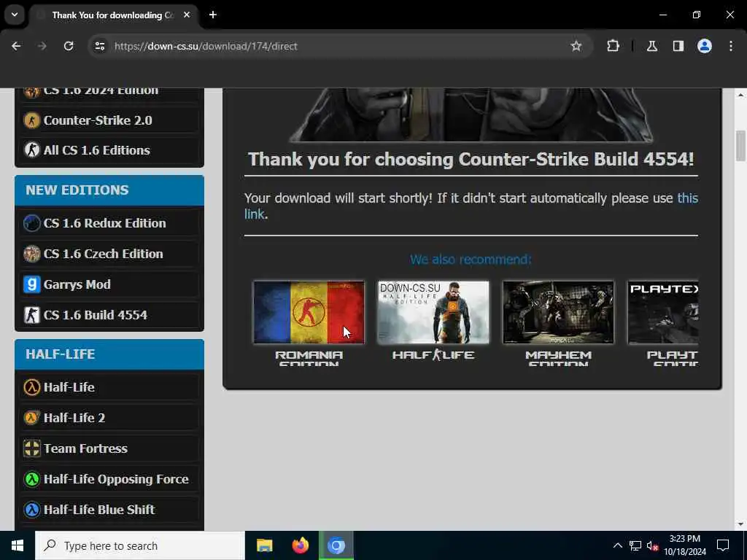
Task: Open the Chrome three-dot menu
Action: [x=731, y=46]
